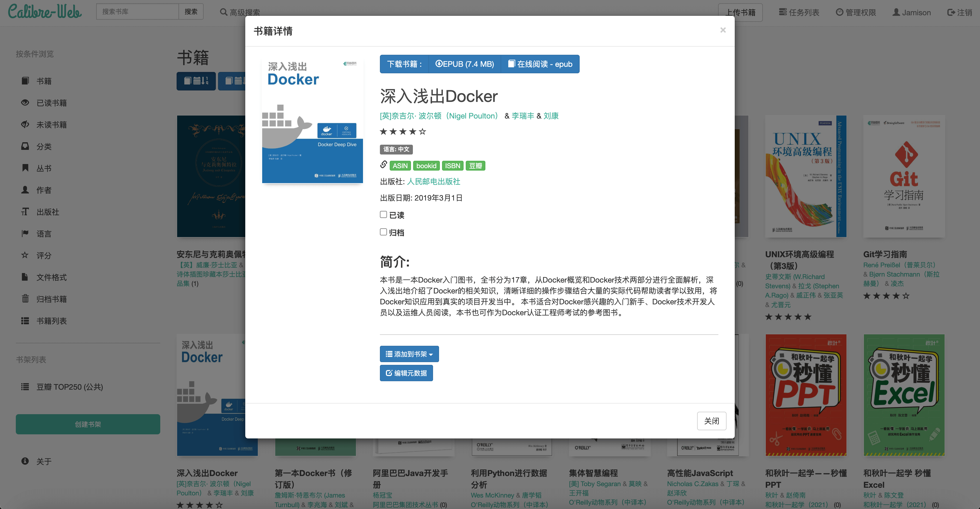Open 在线阅读 - epub reader
Image resolution: width=980 pixels, height=509 pixels.
540,64
